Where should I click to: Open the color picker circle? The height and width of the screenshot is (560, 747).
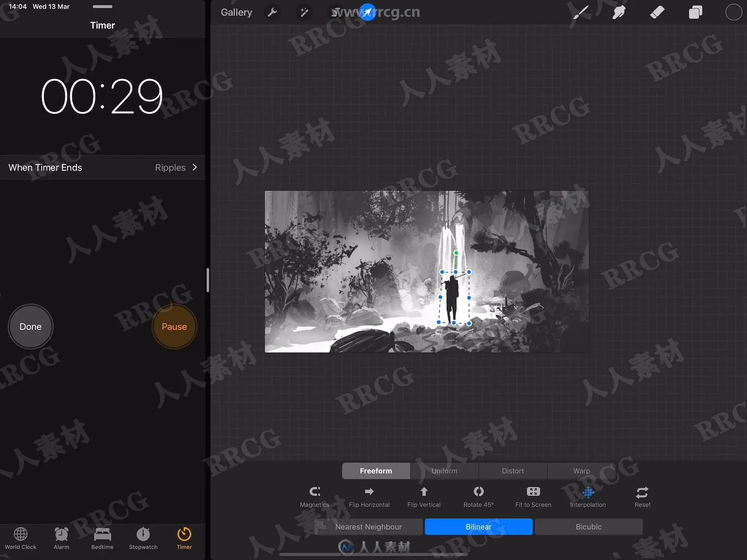733,12
